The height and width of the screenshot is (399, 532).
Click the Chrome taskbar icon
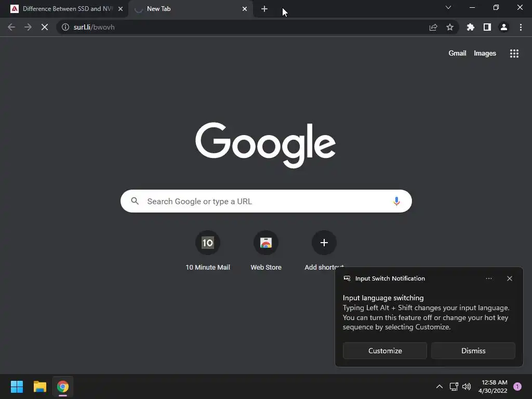click(x=63, y=387)
